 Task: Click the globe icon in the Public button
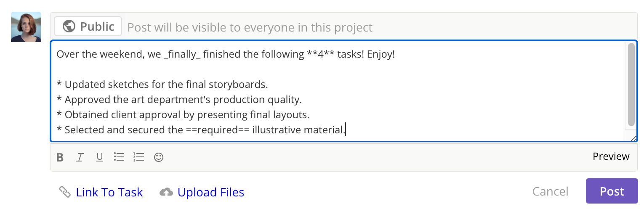coord(69,26)
